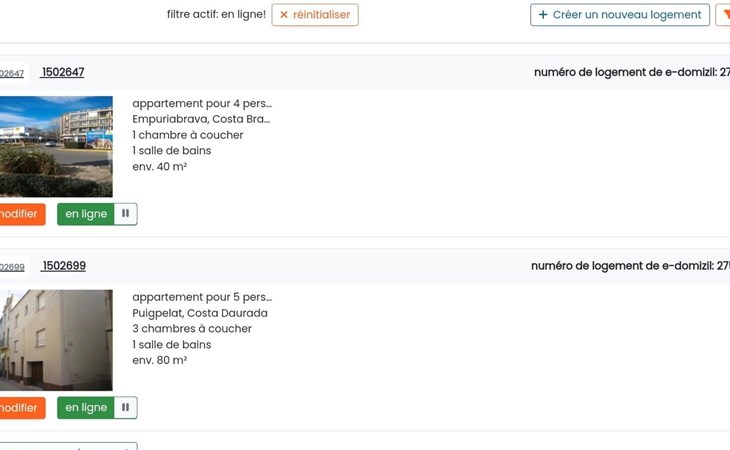Open listing link 1502699
This screenshot has width=730, height=450.
click(63, 266)
